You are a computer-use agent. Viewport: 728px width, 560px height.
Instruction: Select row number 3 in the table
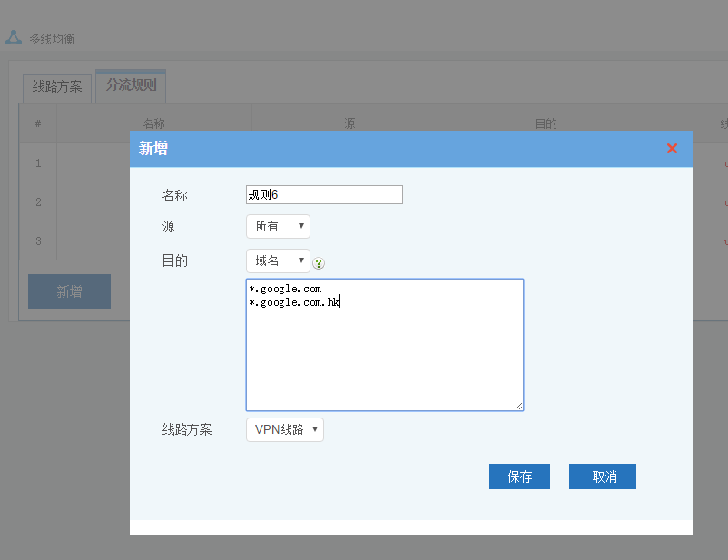(38, 241)
